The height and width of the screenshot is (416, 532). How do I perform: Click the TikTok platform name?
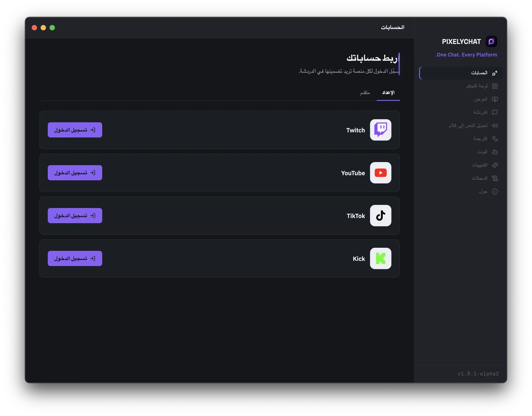356,216
